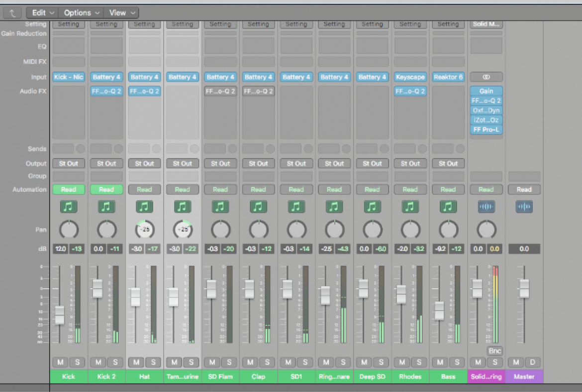This screenshot has width=582, height=392.
Task: Click the Kick channel name label
Action: pos(69,377)
